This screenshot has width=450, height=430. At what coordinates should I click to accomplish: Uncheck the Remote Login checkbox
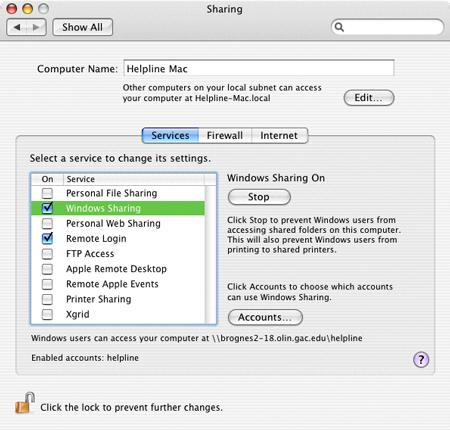pos(47,238)
